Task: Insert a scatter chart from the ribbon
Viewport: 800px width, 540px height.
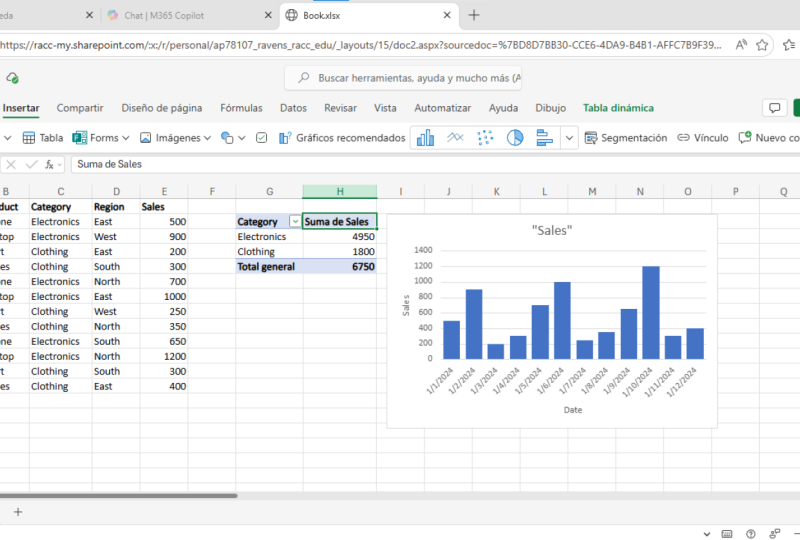Action: 485,138
